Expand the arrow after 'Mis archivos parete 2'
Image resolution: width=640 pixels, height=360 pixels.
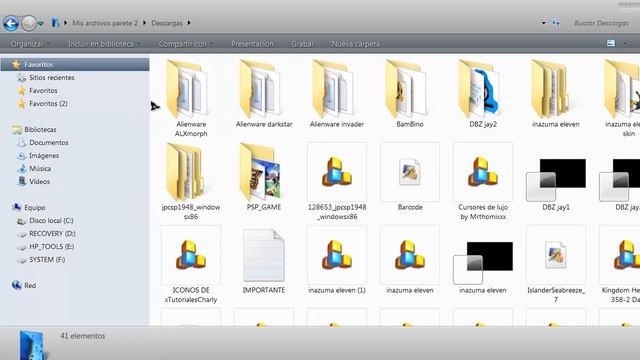[x=144, y=23]
